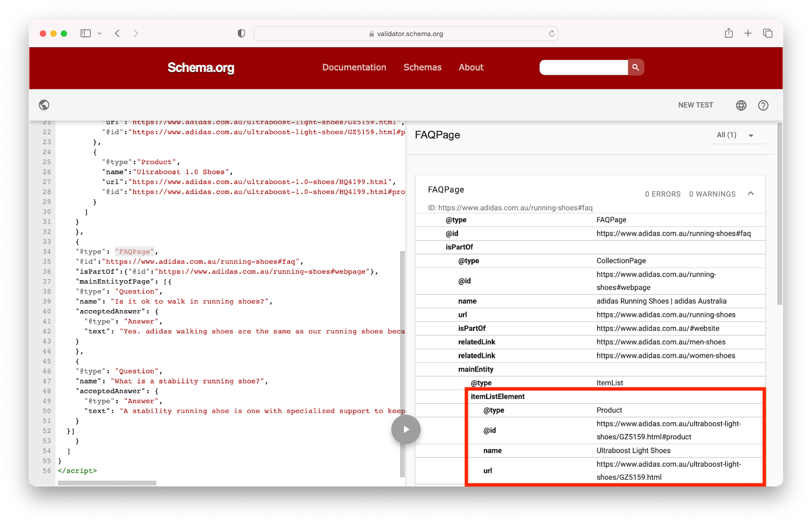Open the Documentation menu link
The image size is (812, 525).
click(x=354, y=68)
